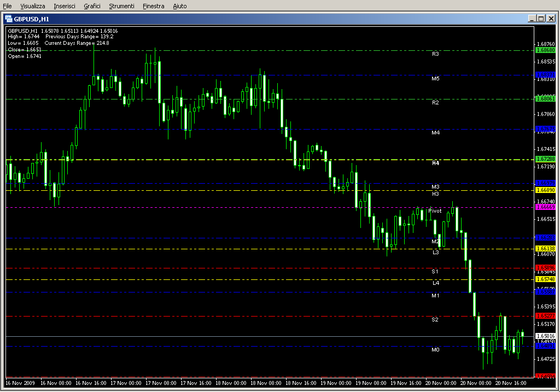
Task: Click the GBPUSD,H1 window title text
Action: 31,19
